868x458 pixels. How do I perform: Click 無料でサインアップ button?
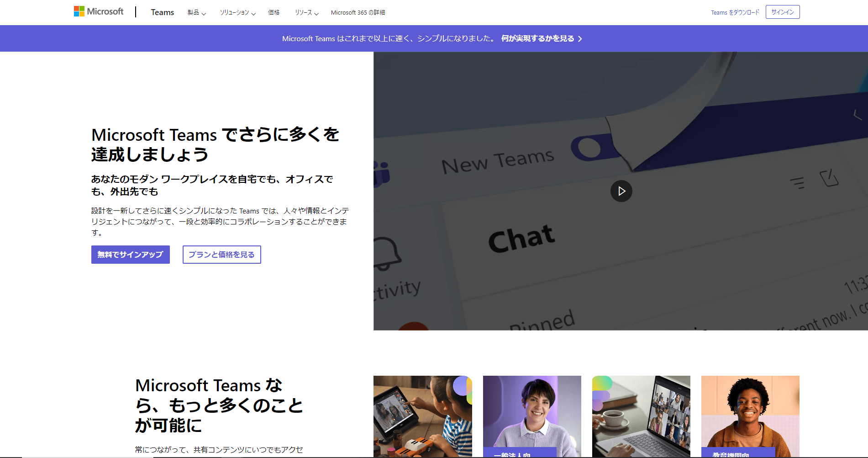tap(131, 255)
